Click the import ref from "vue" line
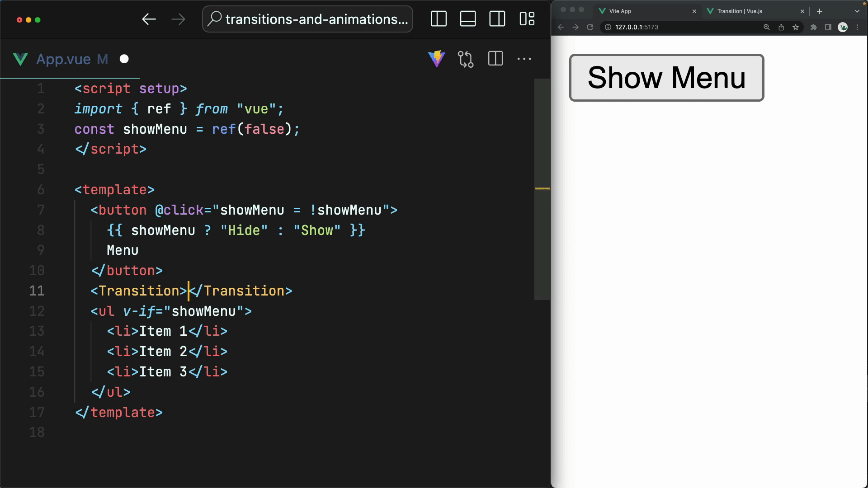 tap(179, 109)
